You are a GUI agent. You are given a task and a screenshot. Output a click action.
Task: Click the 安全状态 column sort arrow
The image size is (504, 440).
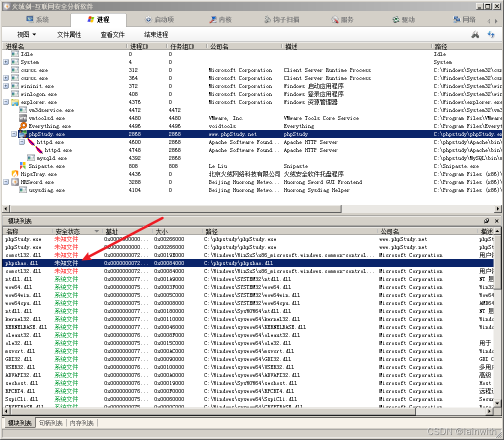coord(96,231)
